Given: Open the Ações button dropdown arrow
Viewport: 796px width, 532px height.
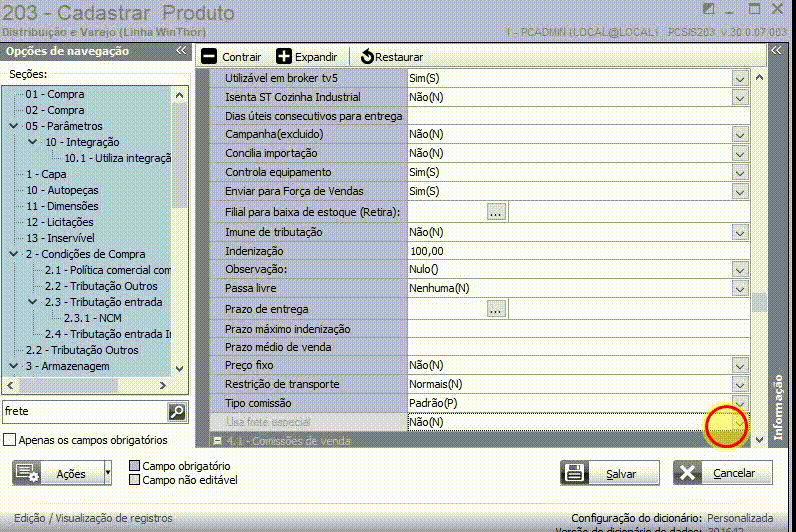Looking at the screenshot, I should [108, 473].
